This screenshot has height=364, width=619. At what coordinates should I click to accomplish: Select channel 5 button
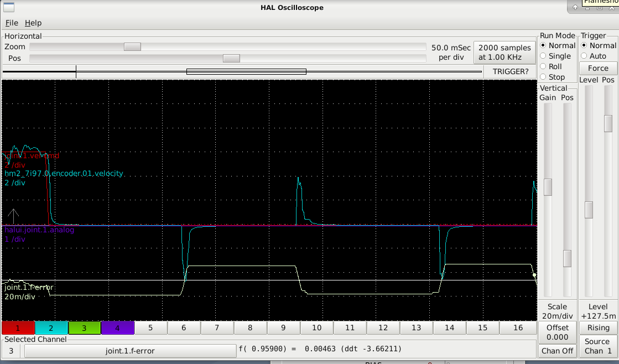click(x=150, y=327)
